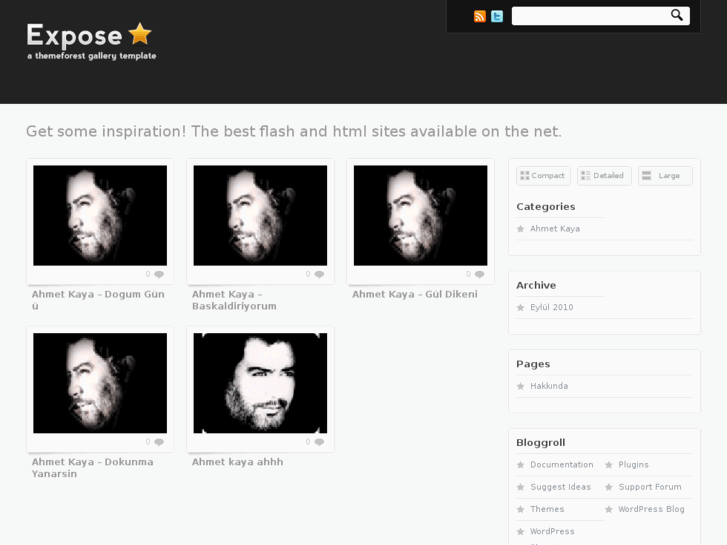Open Ahmet Kaya – Dokunma Yanarsin thumbnail
This screenshot has width=727, height=545.
pyautogui.click(x=100, y=383)
